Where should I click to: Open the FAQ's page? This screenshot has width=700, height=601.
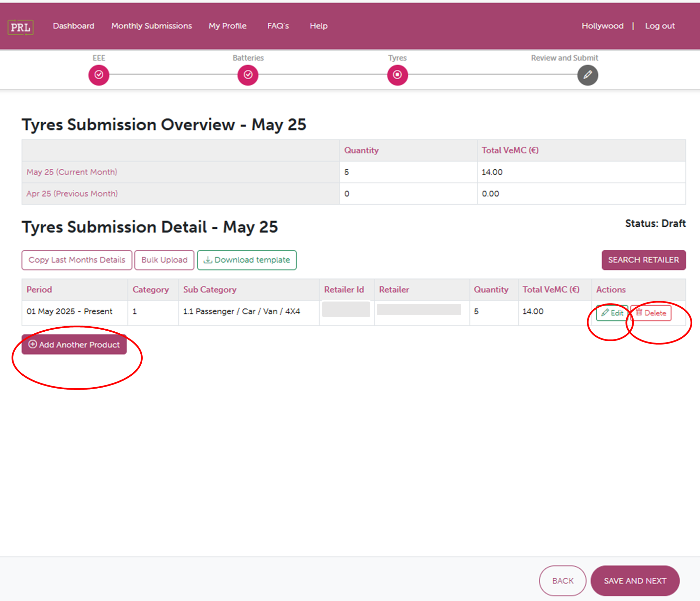[278, 26]
